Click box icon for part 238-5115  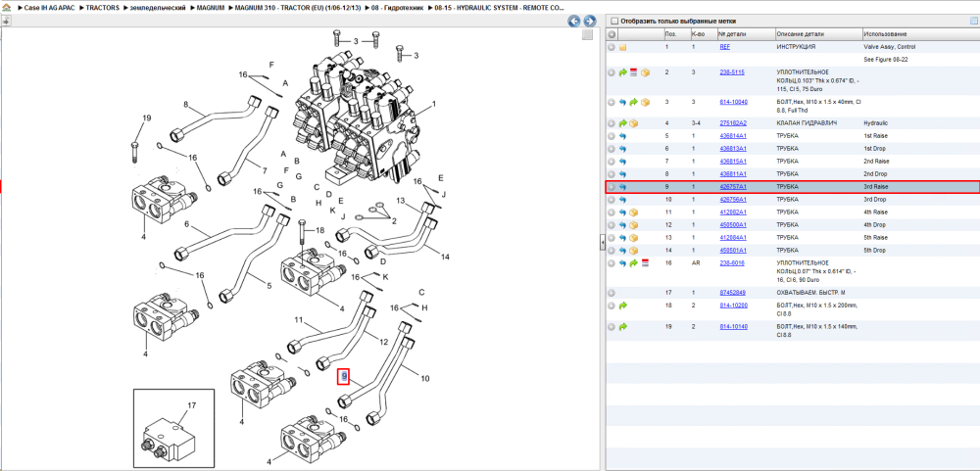[645, 72]
